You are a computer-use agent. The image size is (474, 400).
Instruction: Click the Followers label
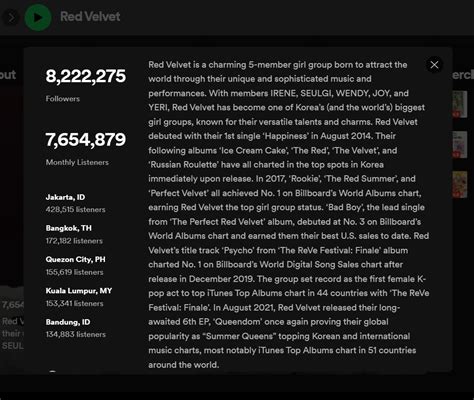point(63,99)
